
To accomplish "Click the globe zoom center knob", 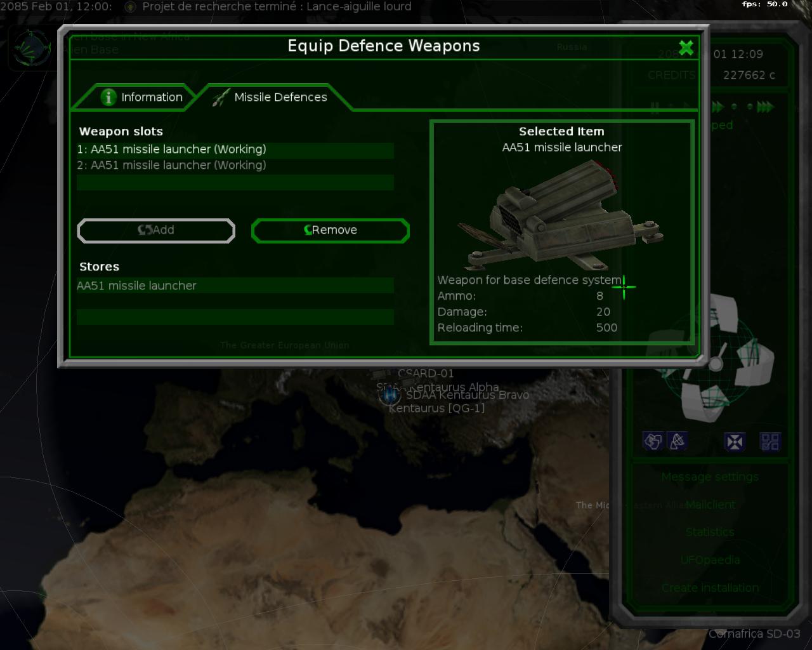I will [x=716, y=364].
